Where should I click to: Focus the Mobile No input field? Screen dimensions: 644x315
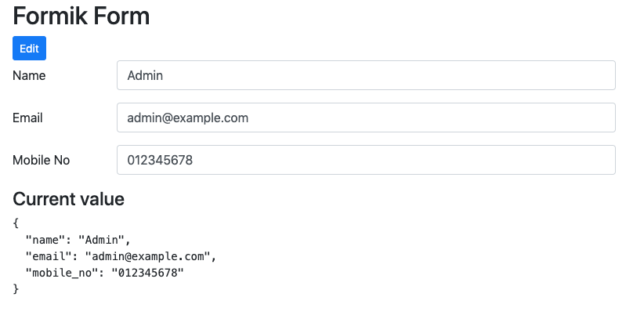[x=366, y=160]
